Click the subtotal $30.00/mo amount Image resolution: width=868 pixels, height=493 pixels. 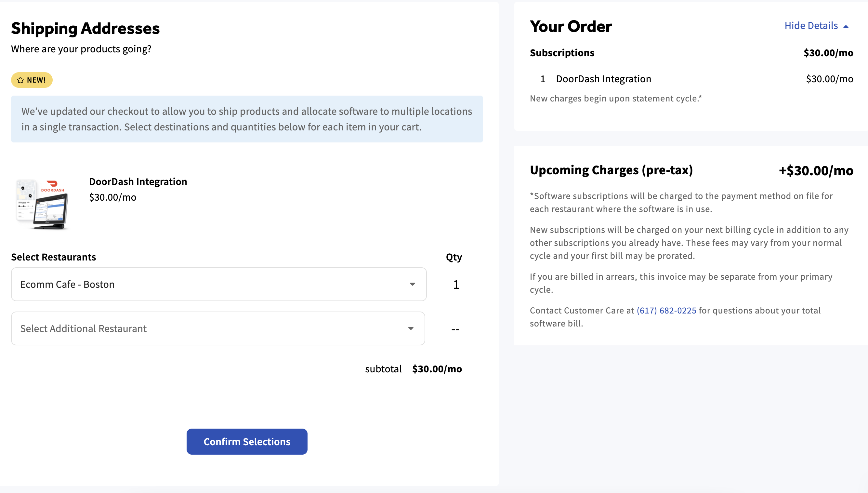[437, 369]
